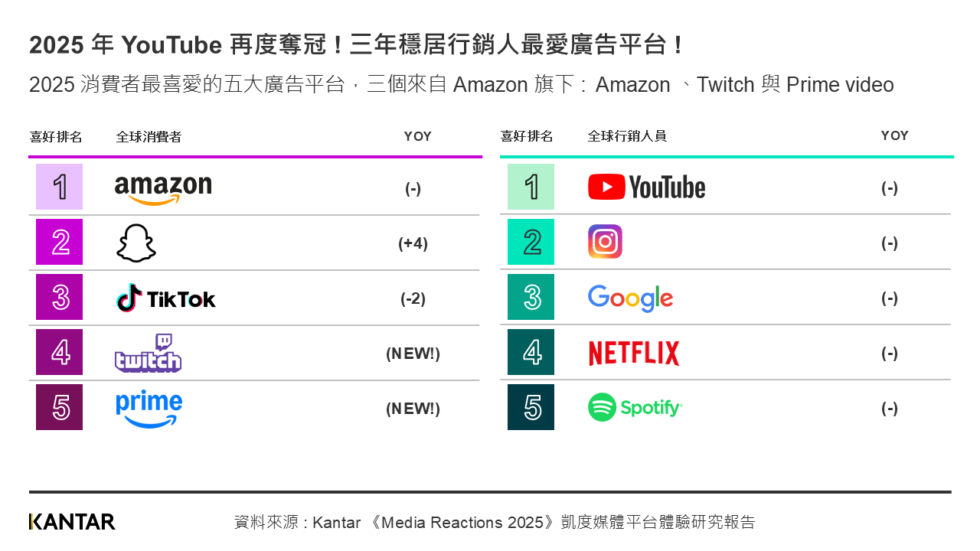Click the light purple rank 1 box

coord(59,187)
